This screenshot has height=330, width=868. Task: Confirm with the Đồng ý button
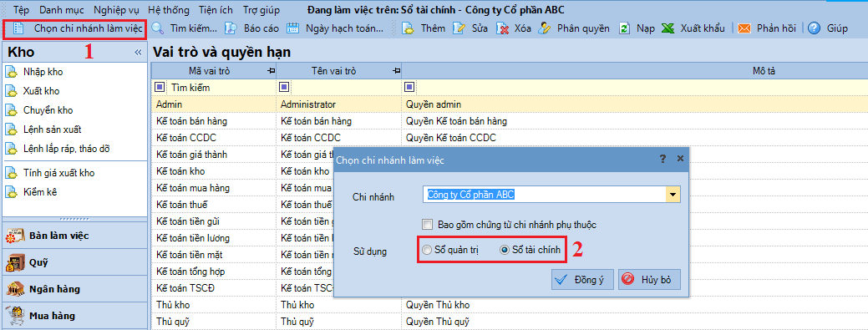click(x=582, y=279)
